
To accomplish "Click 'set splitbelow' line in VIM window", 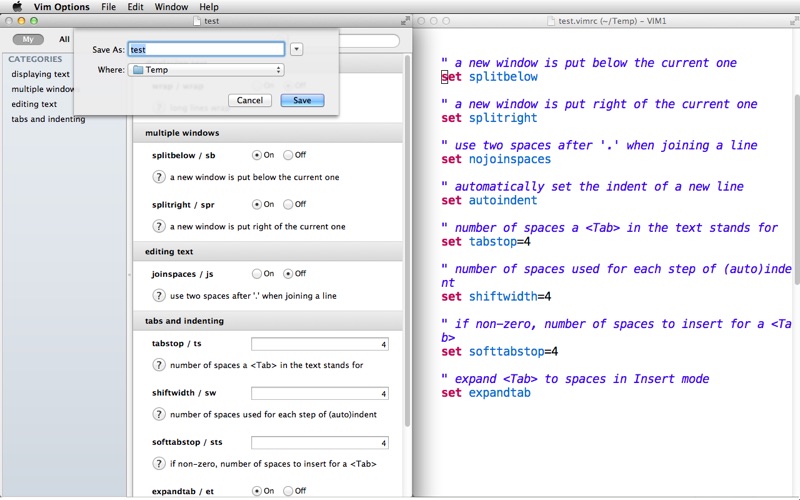I will click(489, 77).
